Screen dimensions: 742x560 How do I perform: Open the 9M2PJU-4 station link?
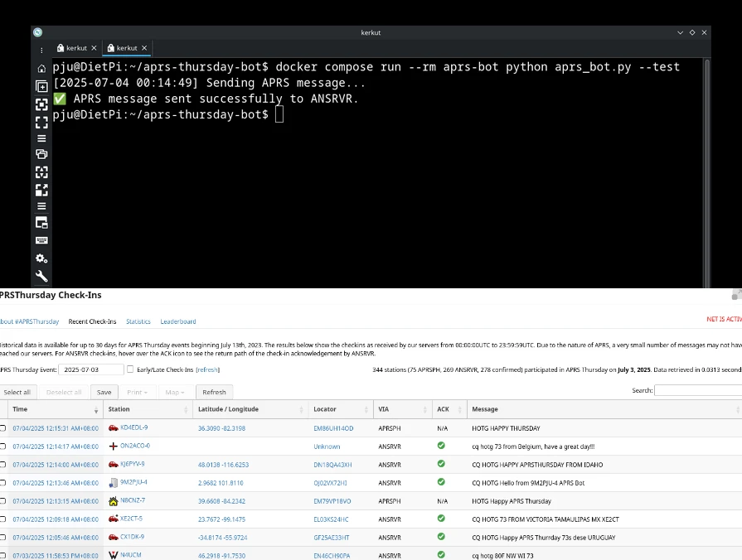point(133,482)
